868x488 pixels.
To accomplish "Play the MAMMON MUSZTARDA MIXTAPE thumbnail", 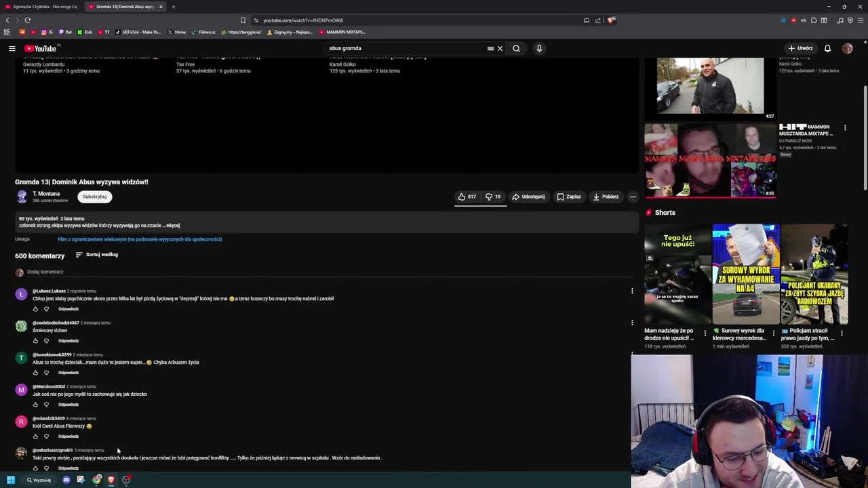I will click(710, 161).
